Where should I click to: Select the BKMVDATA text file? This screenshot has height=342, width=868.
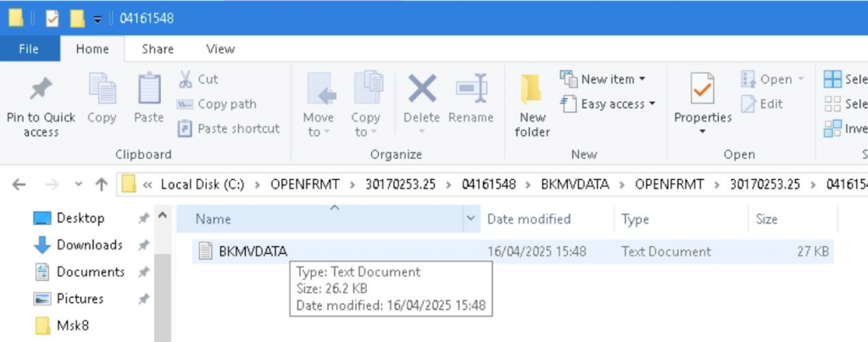point(253,251)
